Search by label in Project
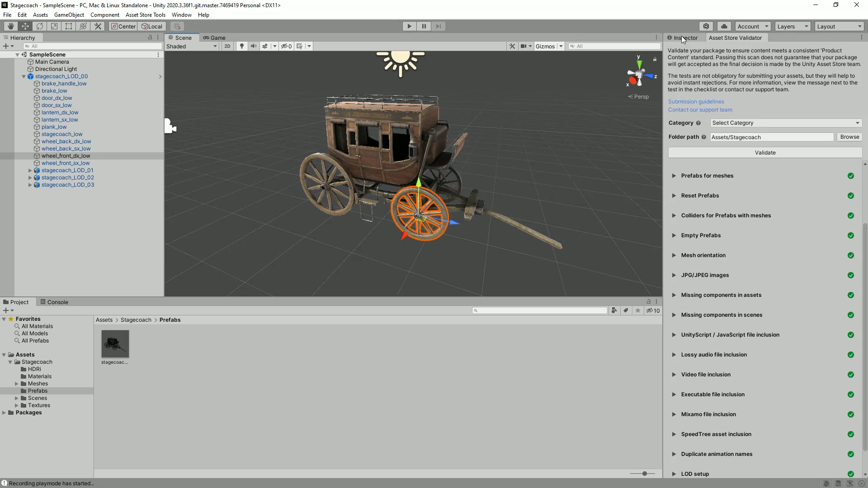868x488 pixels. [x=626, y=310]
